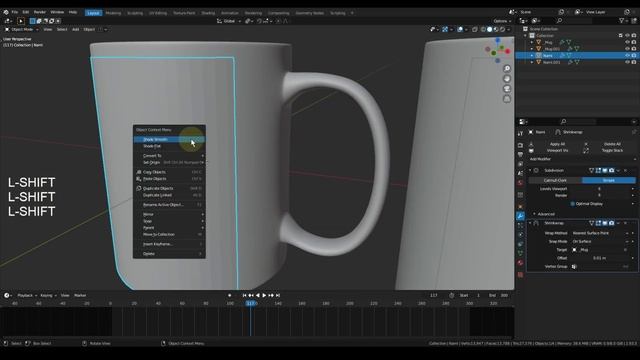Disable render for Nami.001 camera icon

(634, 62)
